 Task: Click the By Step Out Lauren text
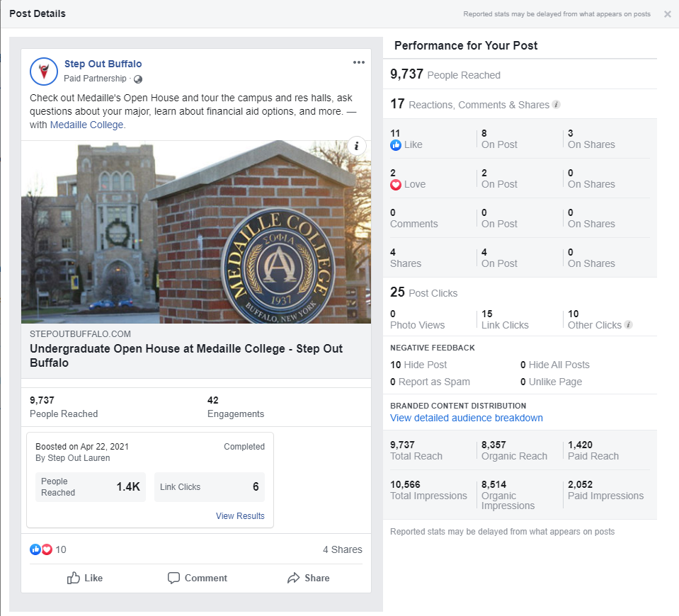(72, 458)
